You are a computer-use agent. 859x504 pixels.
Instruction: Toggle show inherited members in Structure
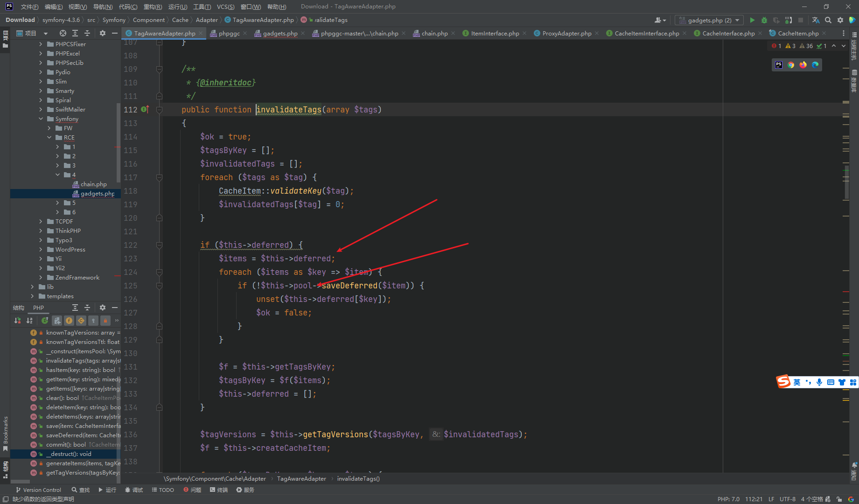point(45,321)
